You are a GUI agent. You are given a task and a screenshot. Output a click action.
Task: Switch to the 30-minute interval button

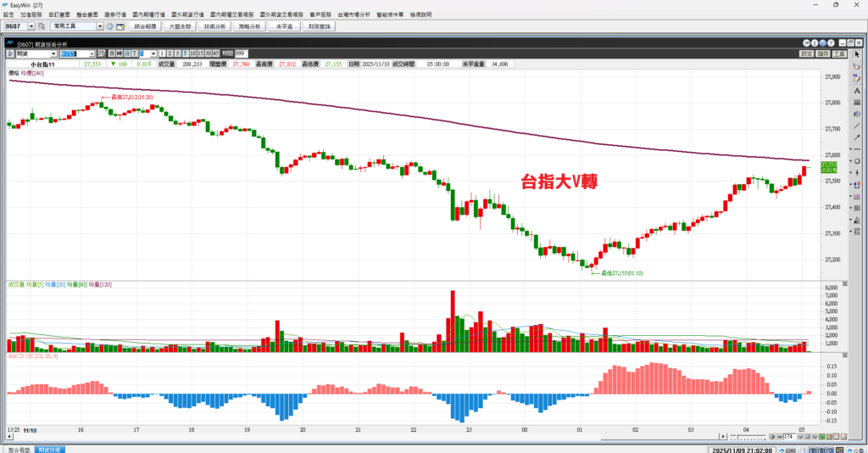click(207, 53)
